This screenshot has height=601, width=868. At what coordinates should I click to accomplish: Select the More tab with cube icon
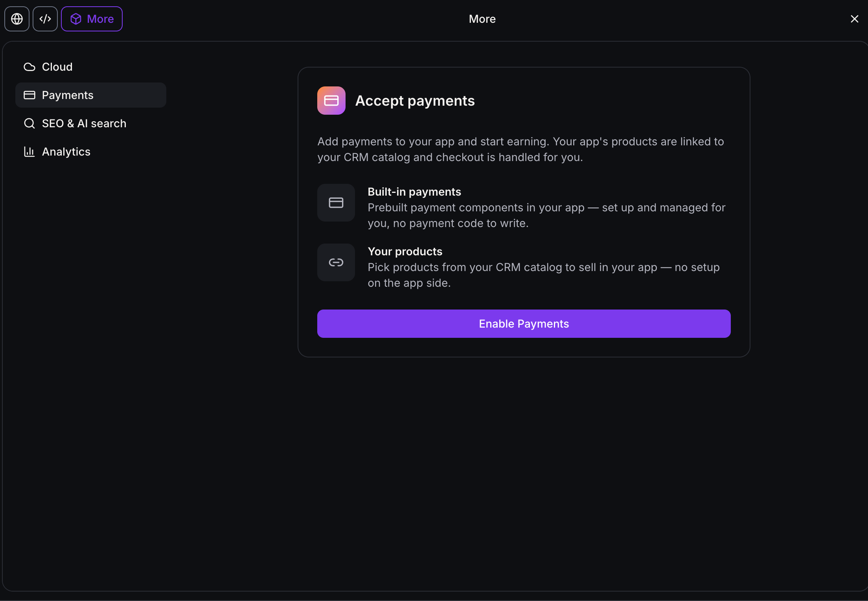(x=92, y=19)
